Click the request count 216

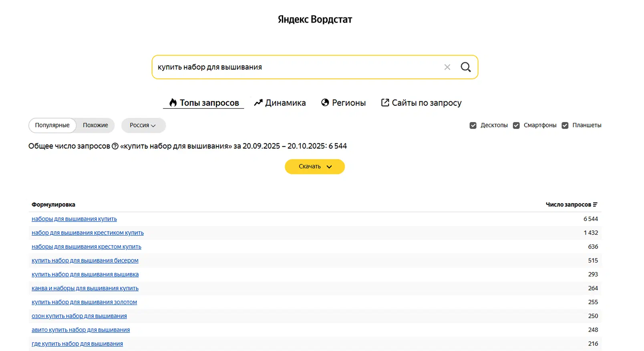pyautogui.click(x=593, y=344)
